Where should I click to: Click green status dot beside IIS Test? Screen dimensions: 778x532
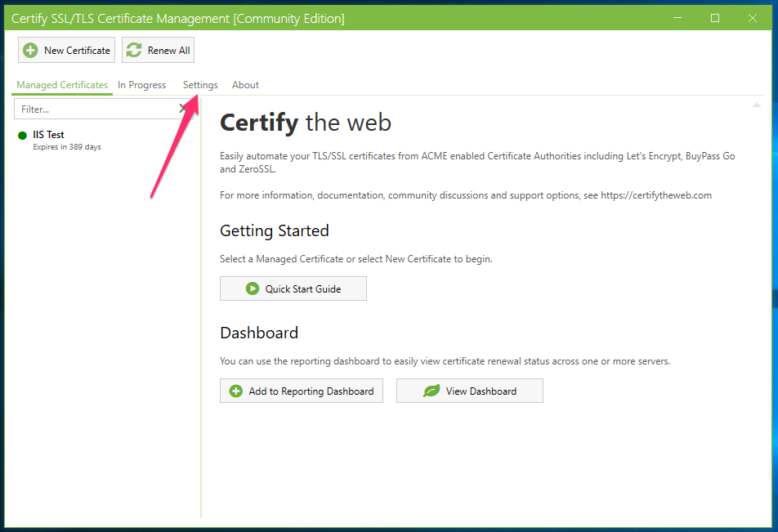click(x=22, y=136)
